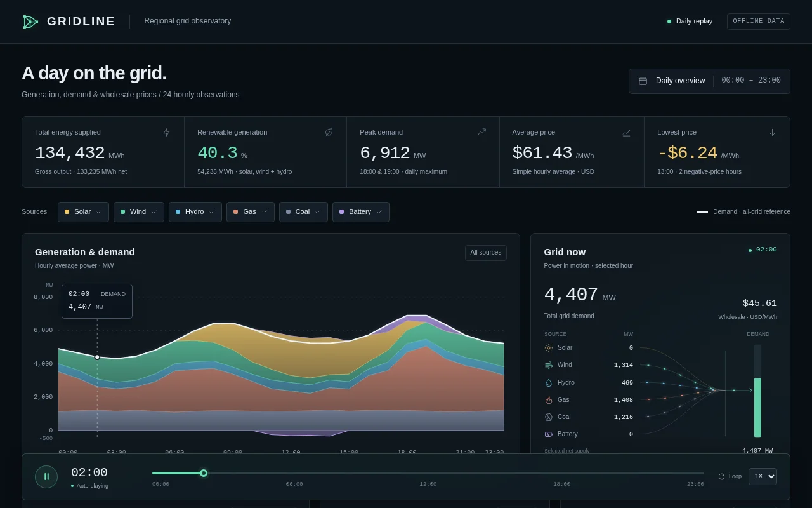Click the Solar sun icon in Grid now
Viewport: 812px width, 508px height.
[549, 348]
